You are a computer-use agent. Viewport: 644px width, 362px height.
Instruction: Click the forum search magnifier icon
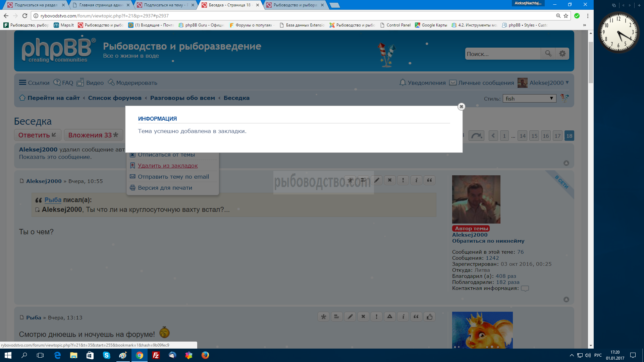[x=548, y=54]
